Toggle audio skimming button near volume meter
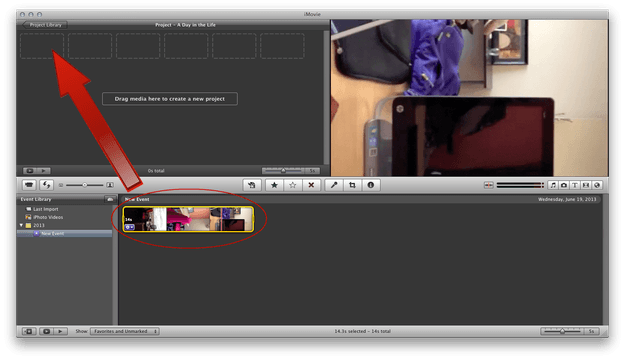625x360 pixels. click(489, 185)
